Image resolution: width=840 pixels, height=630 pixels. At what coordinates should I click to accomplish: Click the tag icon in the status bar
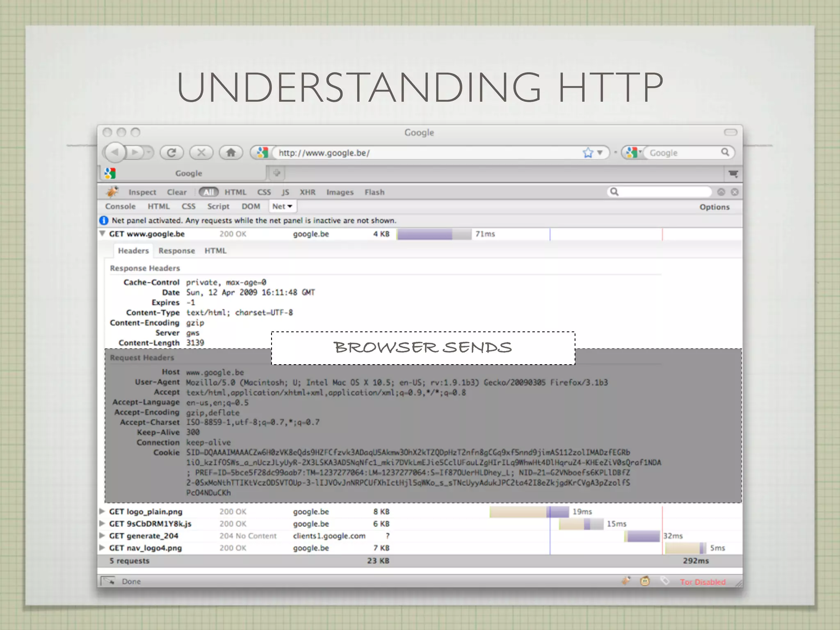click(x=665, y=581)
